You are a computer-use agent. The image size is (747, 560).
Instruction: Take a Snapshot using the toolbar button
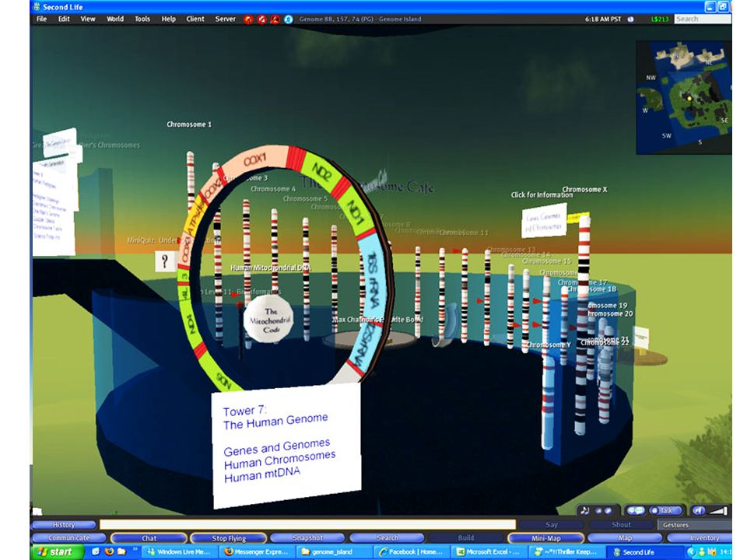308,538
